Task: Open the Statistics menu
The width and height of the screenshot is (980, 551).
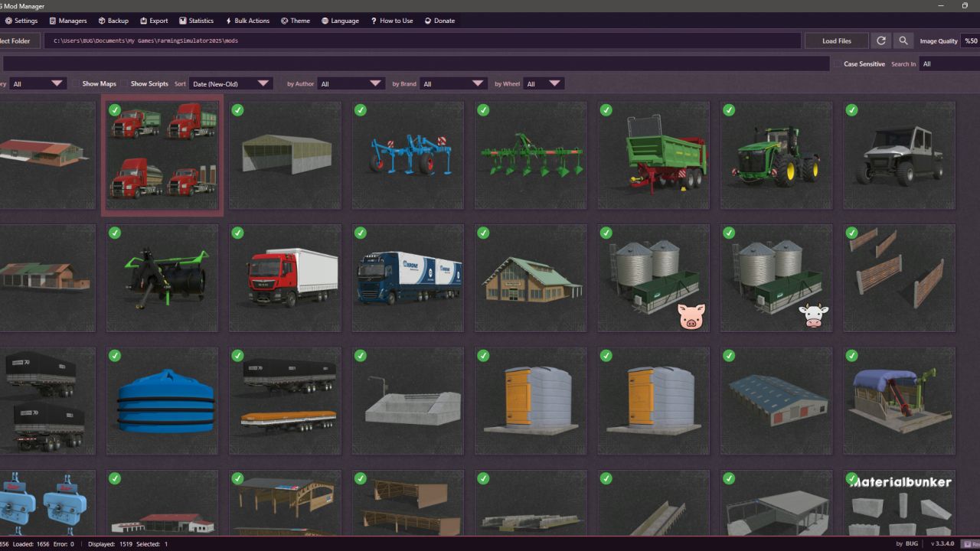Action: 197,21
